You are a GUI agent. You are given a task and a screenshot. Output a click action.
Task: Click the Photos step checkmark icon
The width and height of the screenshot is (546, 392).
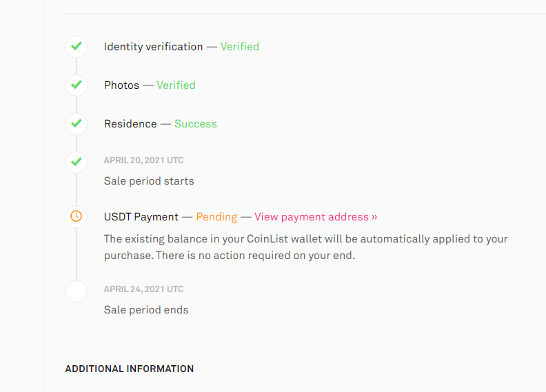coord(77,85)
